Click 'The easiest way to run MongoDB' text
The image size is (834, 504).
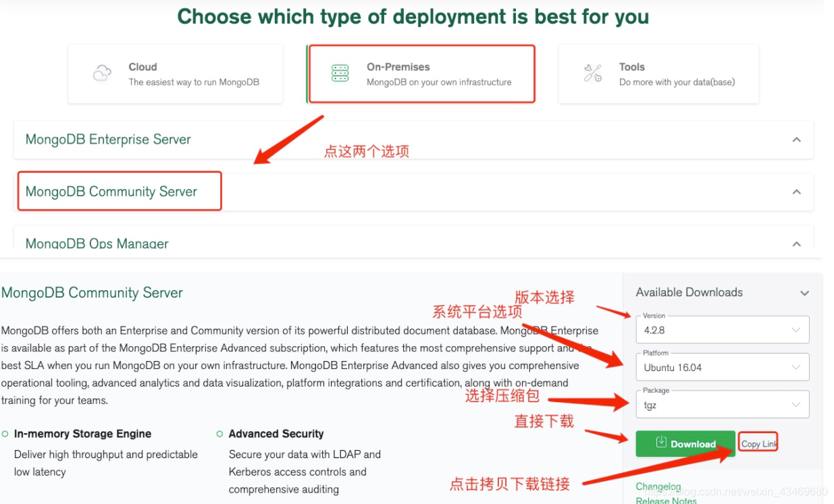click(x=194, y=82)
